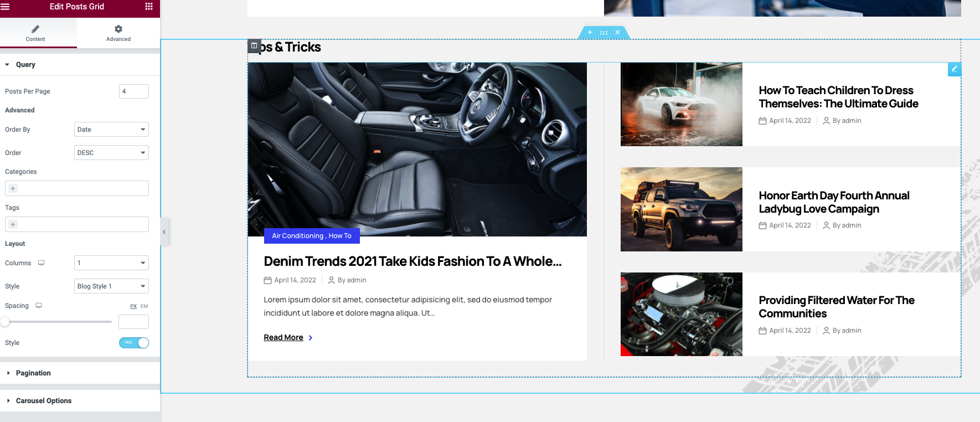Select PX as spacing unit
The image size is (980, 422).
pos(133,306)
